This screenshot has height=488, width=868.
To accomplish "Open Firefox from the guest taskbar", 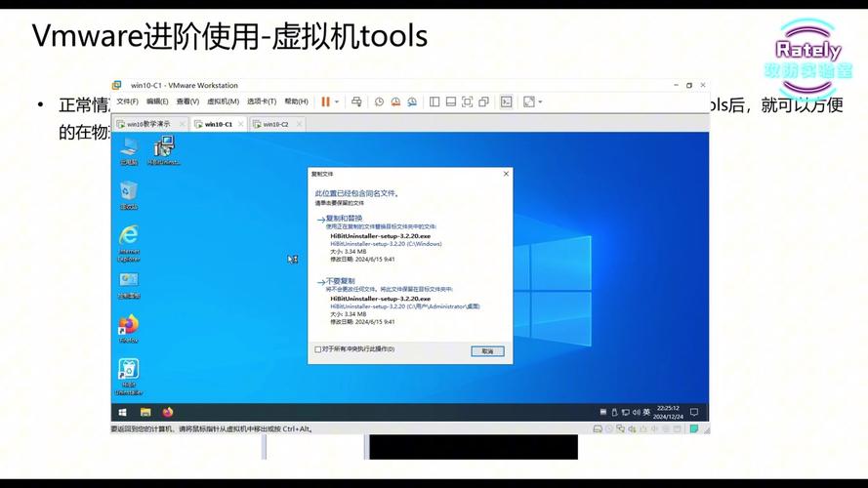I will tap(168, 412).
